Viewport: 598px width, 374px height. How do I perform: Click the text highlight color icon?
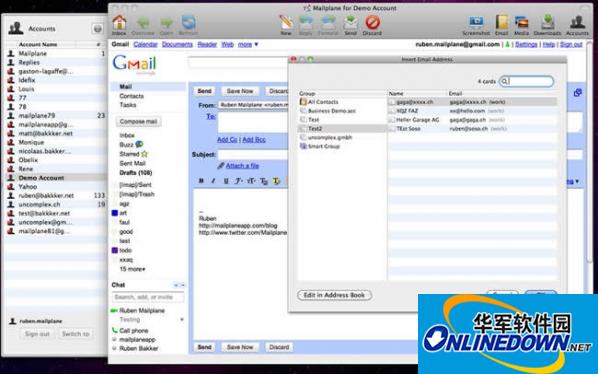click(276, 181)
